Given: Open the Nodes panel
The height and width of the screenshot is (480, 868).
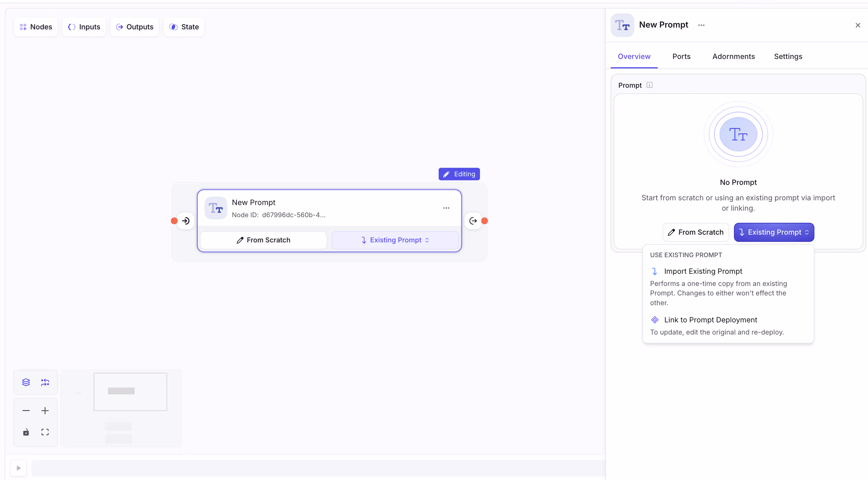Looking at the screenshot, I should (x=36, y=27).
